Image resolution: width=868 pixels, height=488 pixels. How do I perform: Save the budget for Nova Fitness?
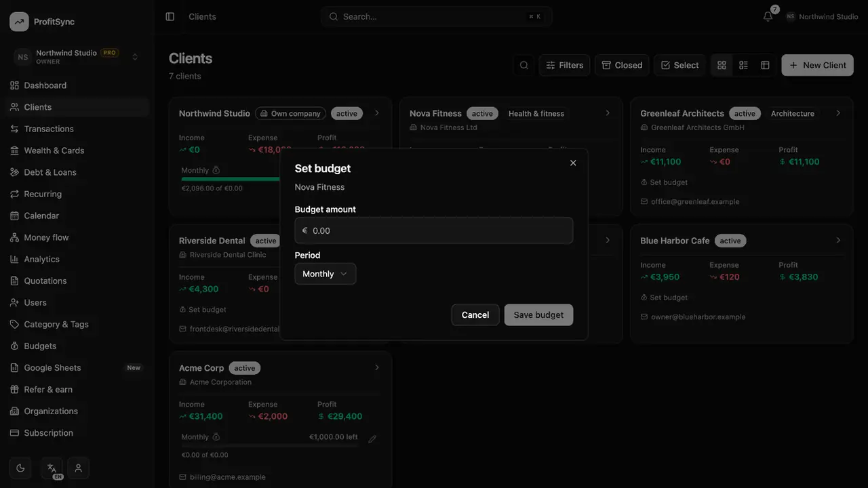538,314
